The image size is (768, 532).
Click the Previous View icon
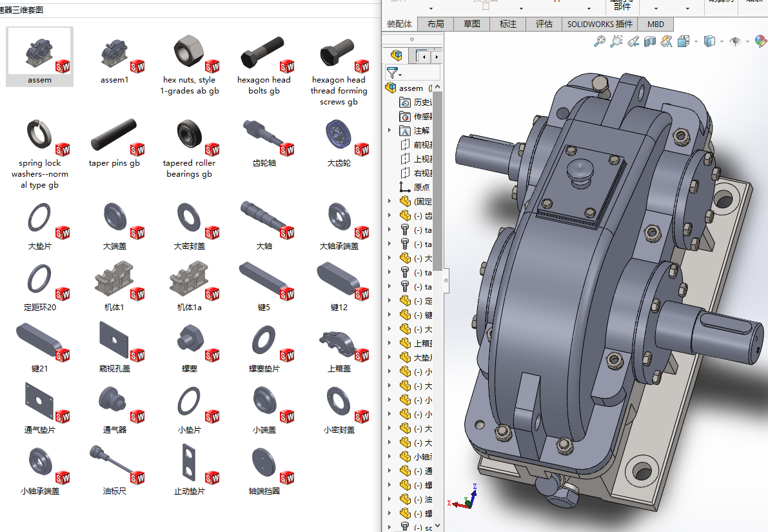point(633,41)
